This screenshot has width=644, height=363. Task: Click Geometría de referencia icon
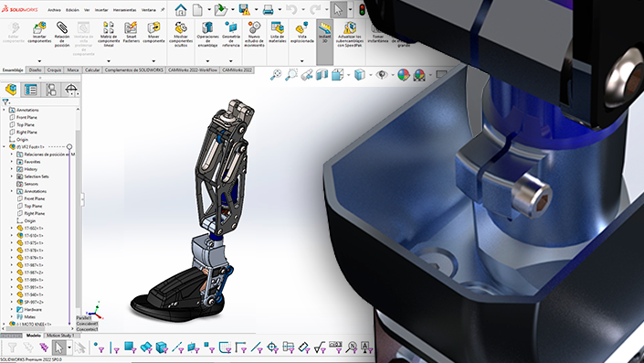coord(231,27)
